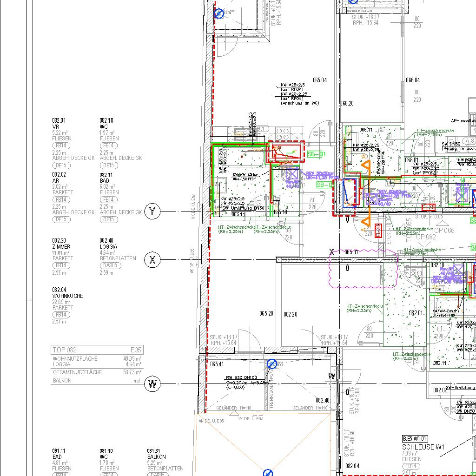
Task: Select the WOHNKÜCHE 082.04 room label
Action: click(x=68, y=296)
